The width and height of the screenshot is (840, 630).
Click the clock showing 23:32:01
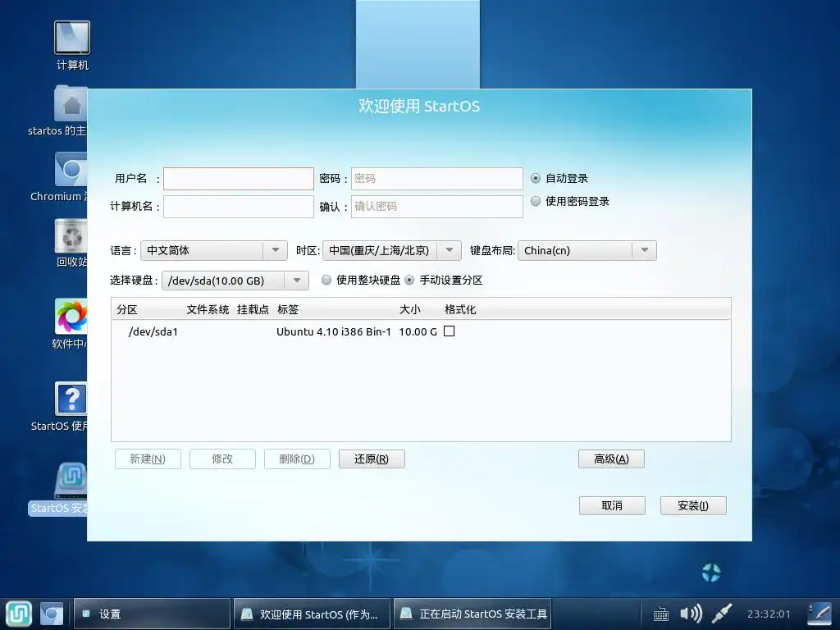click(x=769, y=614)
